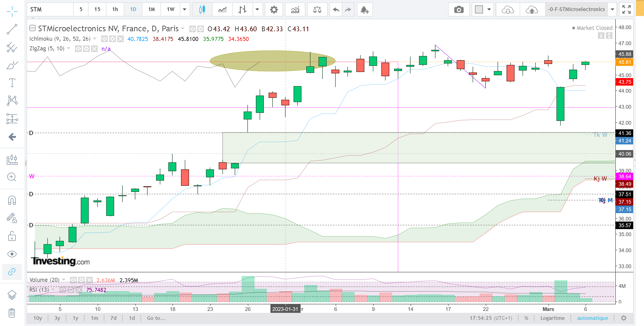Open the chart style dropdown arrow
644x326 pixels.
257,9
